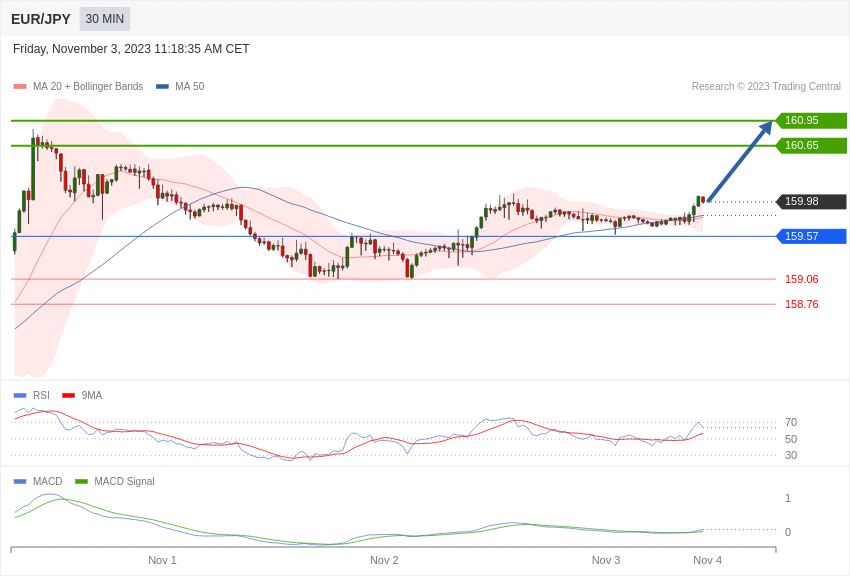This screenshot has height=576, width=850.
Task: Click the RSI legend swatch
Action: 20,396
